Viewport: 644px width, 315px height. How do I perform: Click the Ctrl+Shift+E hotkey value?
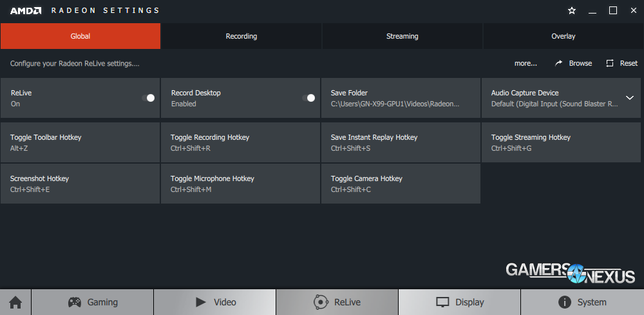30,189
